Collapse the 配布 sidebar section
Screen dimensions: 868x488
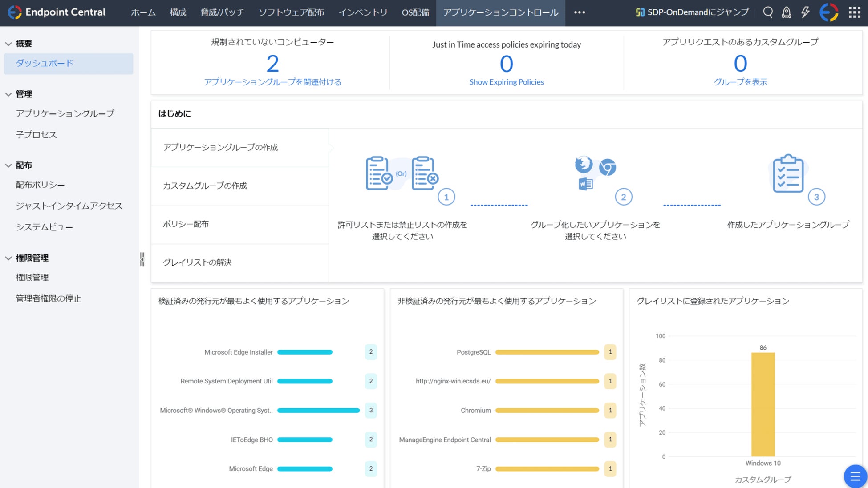8,165
